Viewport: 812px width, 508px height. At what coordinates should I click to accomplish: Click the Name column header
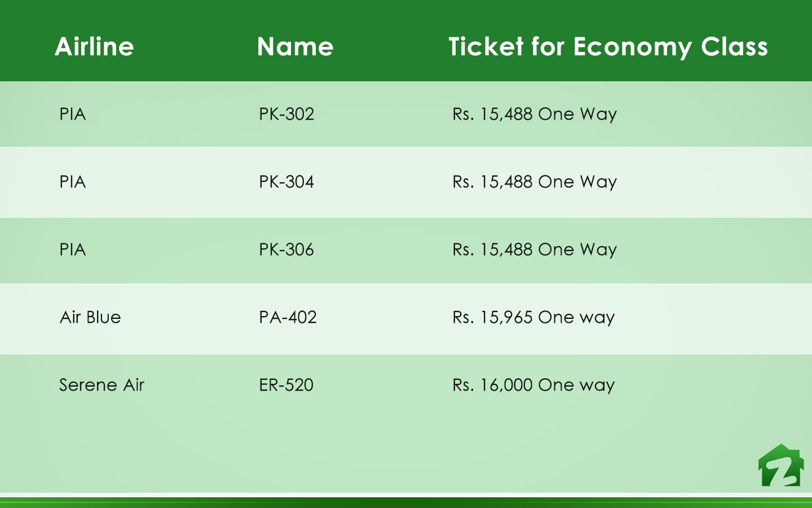tap(295, 46)
